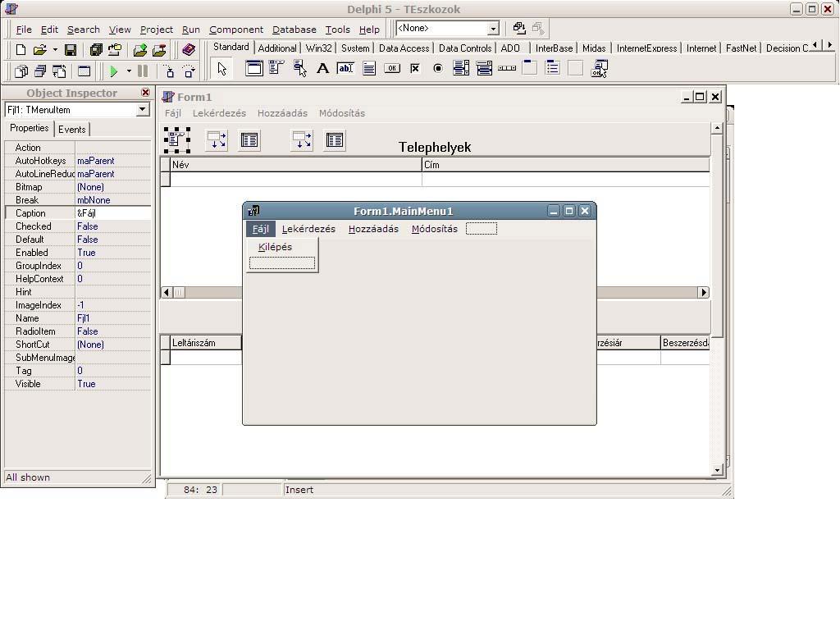Switch to the Data Access palette tab
Viewport: 840px width, 630px height.
[x=404, y=48]
